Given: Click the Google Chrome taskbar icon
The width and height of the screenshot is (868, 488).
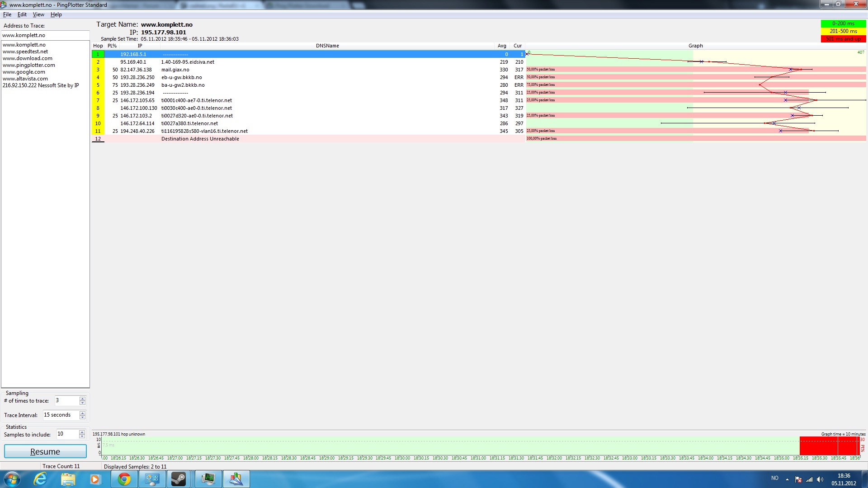Looking at the screenshot, I should point(124,479).
